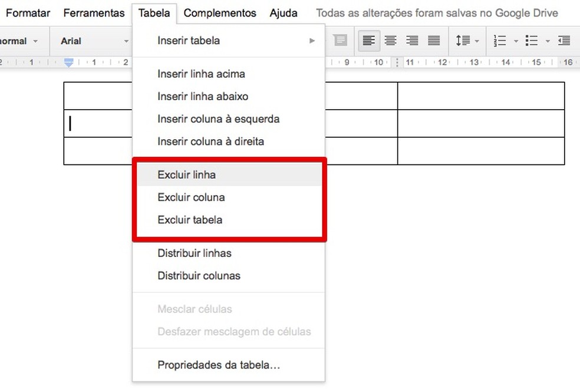Choose Inserir coluna à direita

[x=229, y=141]
